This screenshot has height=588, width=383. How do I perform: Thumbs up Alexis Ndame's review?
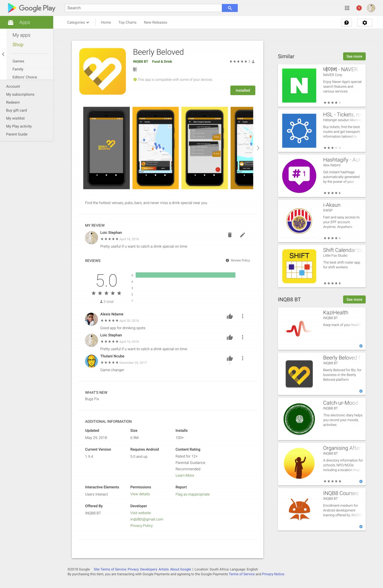pos(229,316)
